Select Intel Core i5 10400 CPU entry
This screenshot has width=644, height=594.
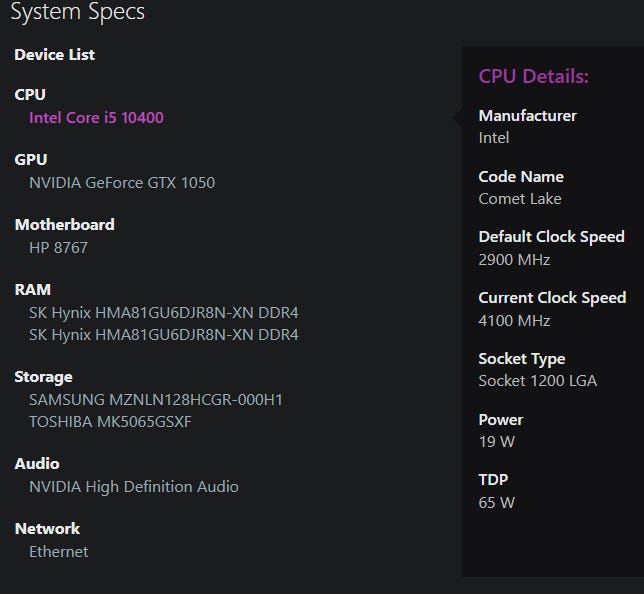97,118
